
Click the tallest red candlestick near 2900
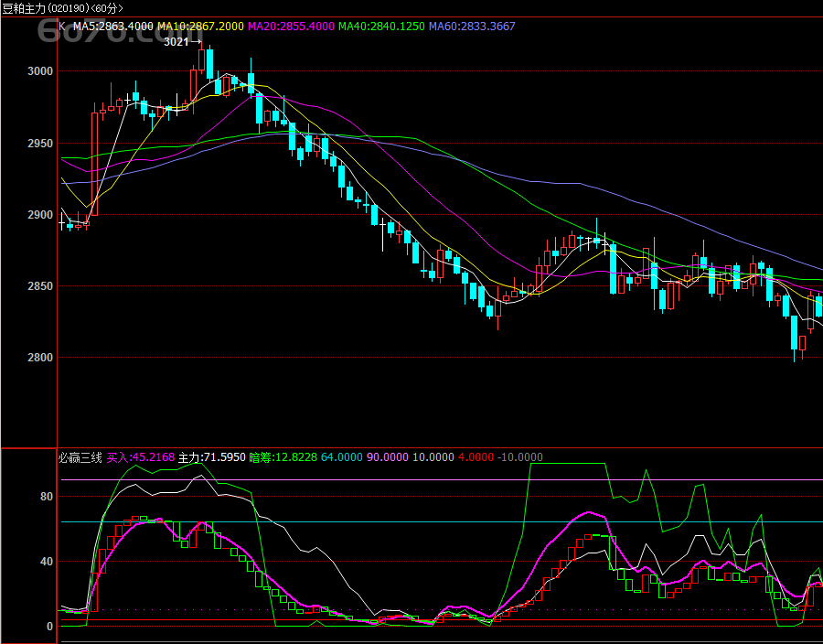[x=94, y=165]
